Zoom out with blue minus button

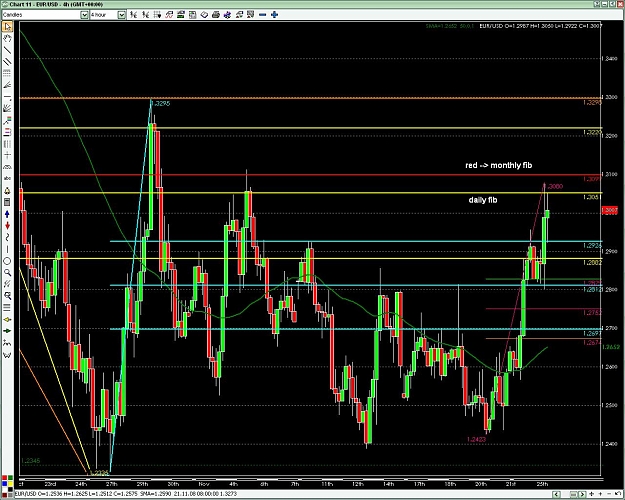262,15
